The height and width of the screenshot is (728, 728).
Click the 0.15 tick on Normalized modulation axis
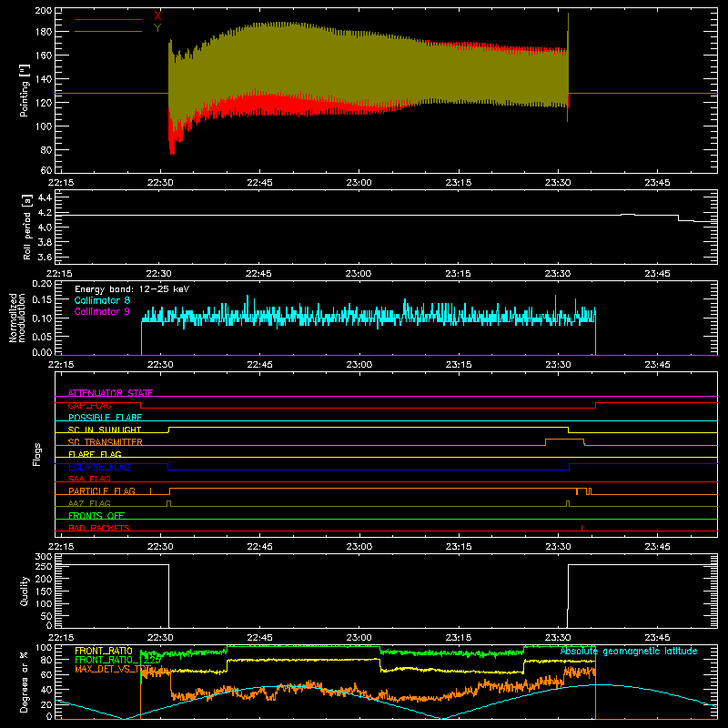(42, 300)
